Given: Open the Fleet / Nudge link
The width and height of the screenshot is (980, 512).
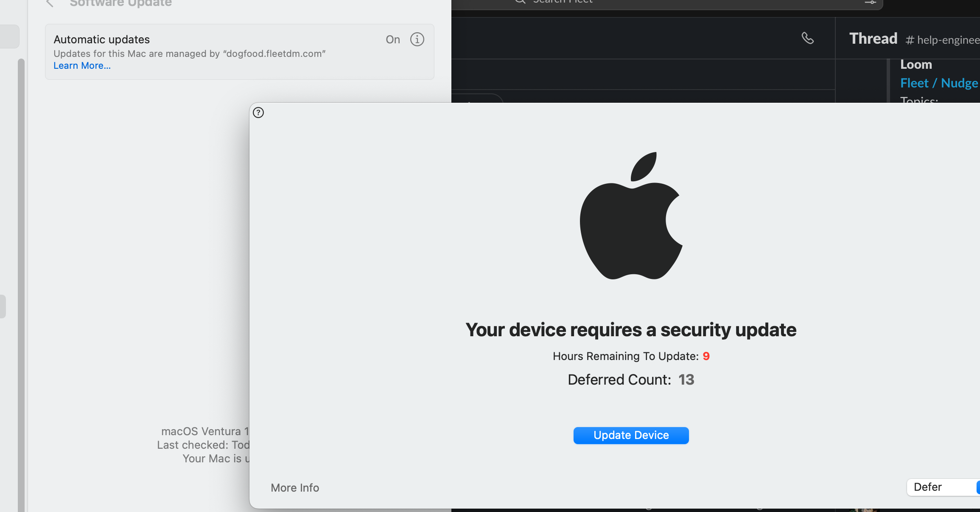Looking at the screenshot, I should pyautogui.click(x=938, y=83).
